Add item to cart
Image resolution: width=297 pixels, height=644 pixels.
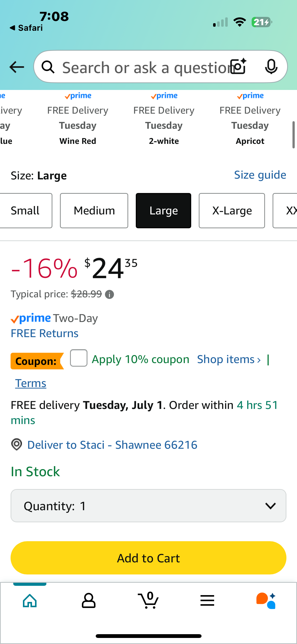pos(148,558)
